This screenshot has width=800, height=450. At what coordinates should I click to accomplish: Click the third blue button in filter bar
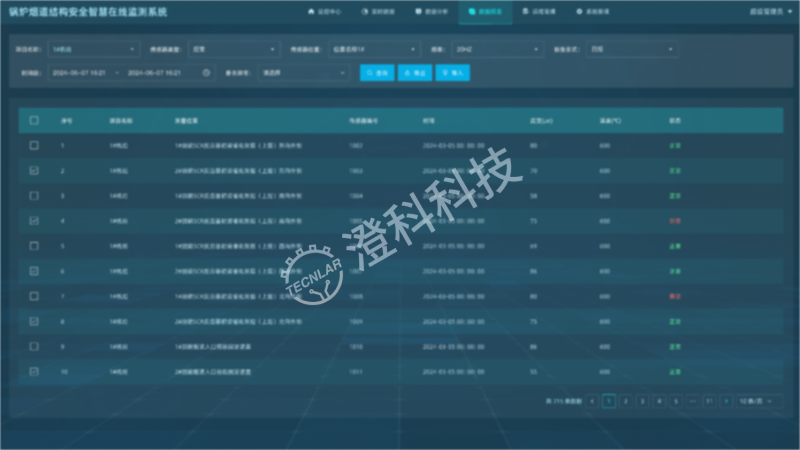[x=453, y=73]
